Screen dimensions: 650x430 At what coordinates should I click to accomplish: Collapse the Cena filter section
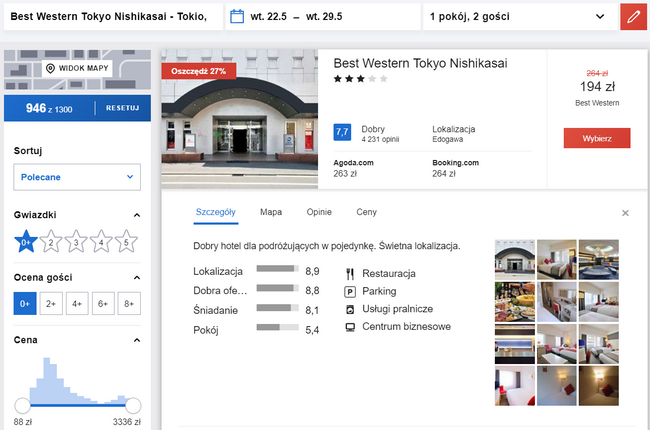coord(137,340)
